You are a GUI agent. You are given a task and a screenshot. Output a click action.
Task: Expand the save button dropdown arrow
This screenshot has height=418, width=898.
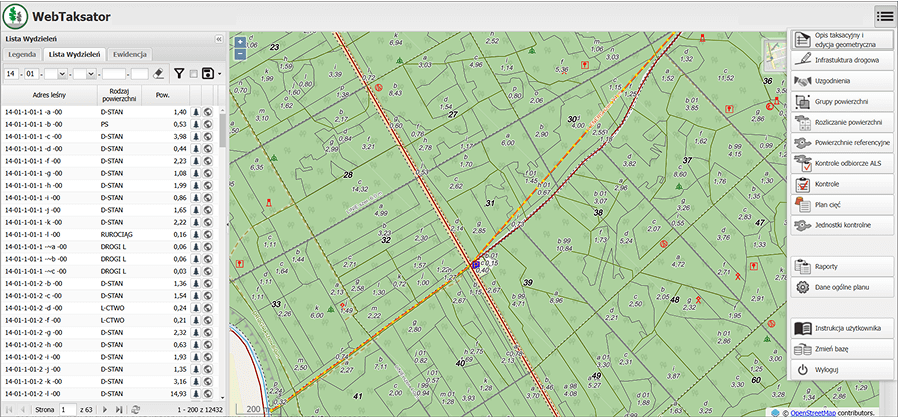[219, 73]
